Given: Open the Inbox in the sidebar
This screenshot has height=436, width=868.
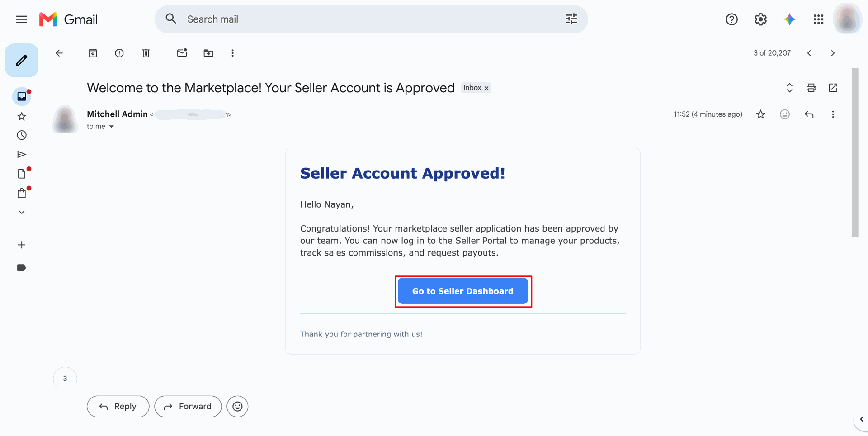Looking at the screenshot, I should click(x=22, y=96).
